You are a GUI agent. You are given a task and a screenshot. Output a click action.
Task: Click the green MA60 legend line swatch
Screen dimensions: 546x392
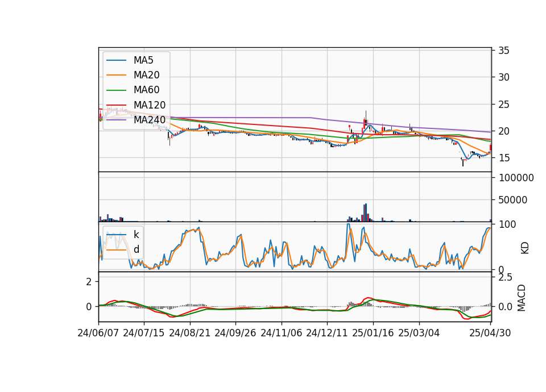point(116,90)
